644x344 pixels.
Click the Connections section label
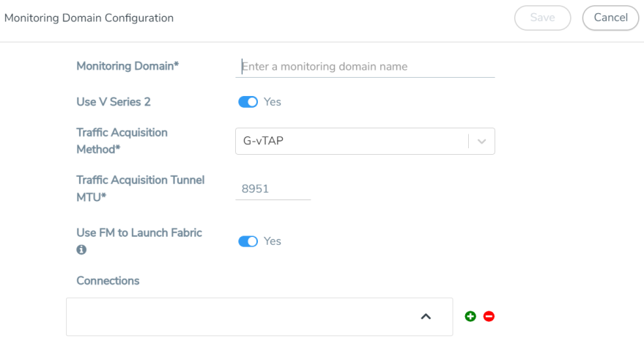[108, 281]
